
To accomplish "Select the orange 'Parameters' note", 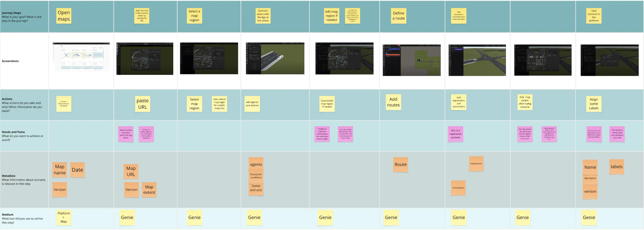I will point(458,188).
